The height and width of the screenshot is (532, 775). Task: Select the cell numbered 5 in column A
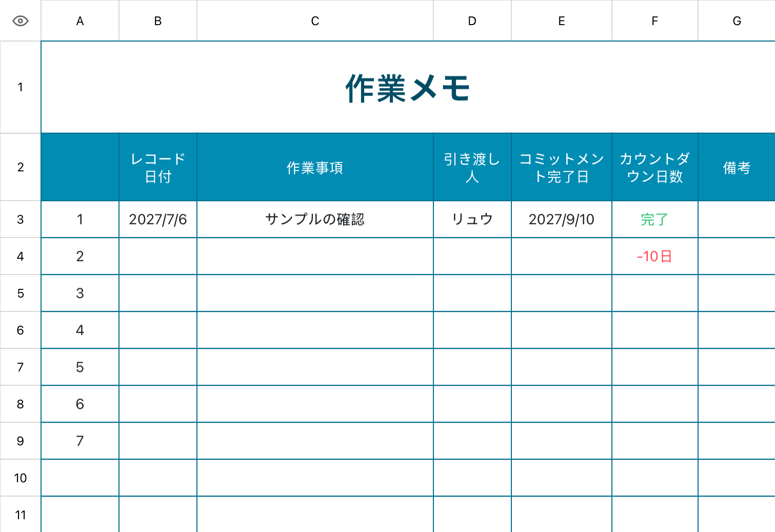coord(80,367)
